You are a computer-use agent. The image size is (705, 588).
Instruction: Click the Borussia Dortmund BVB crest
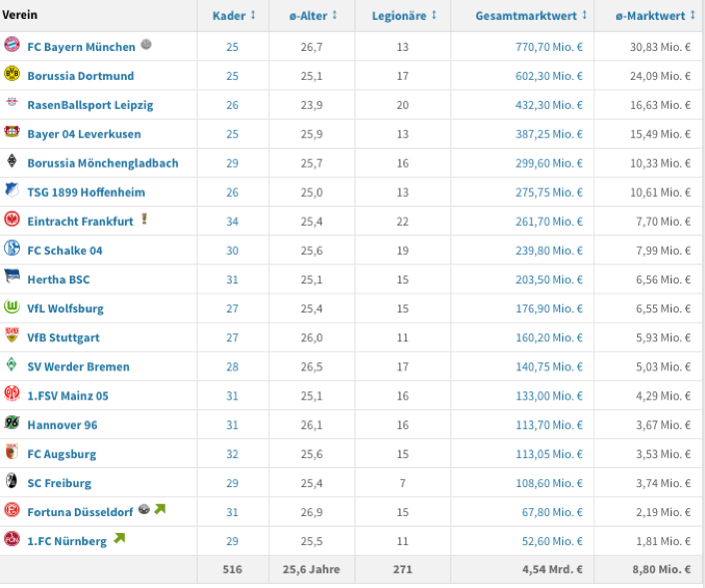pyautogui.click(x=12, y=73)
